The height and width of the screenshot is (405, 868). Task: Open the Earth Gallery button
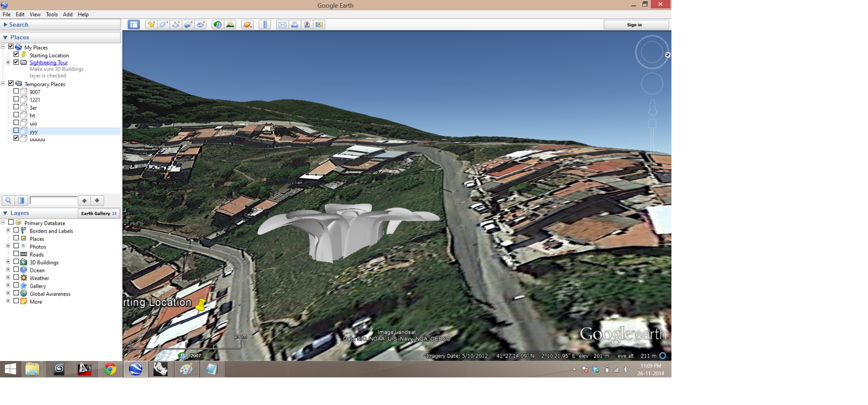[99, 213]
